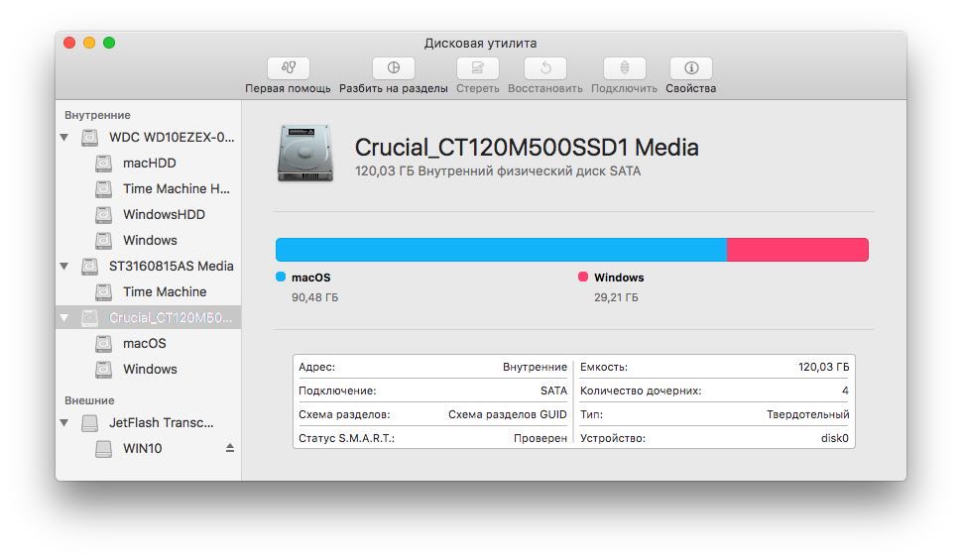Click the '120,03 ГБ' capacity value in table
Viewport: 962px width, 560px height.
(823, 367)
